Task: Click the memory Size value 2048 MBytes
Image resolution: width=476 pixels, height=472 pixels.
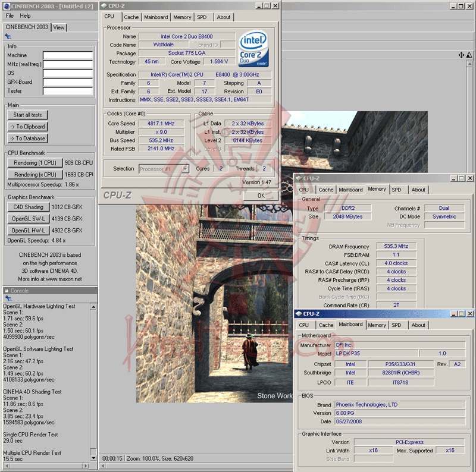Action: 347,216
